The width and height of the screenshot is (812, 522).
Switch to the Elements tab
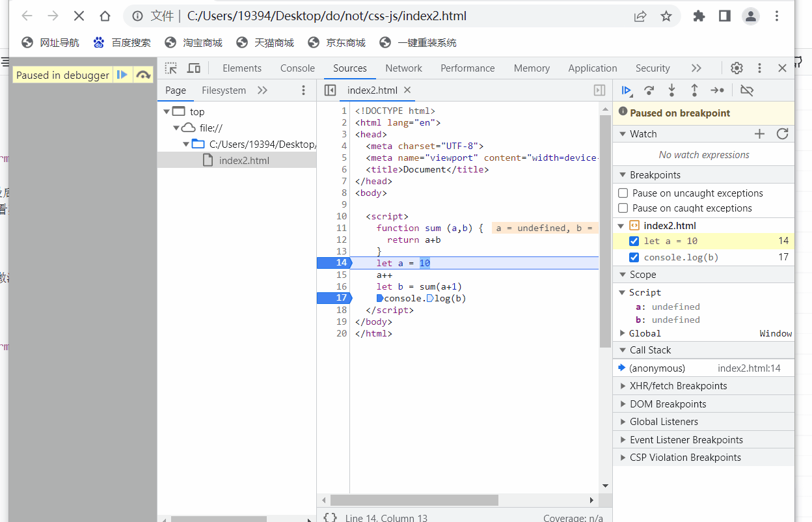coord(242,68)
